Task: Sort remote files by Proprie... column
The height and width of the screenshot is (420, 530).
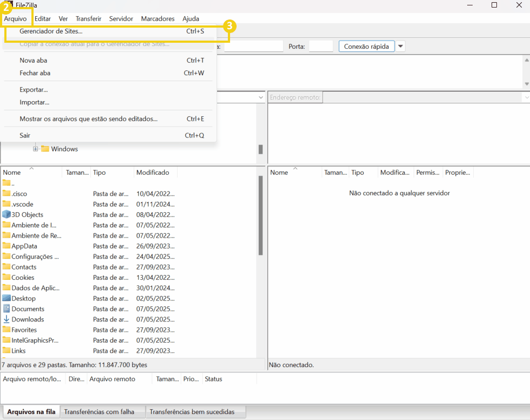Action: 457,172
